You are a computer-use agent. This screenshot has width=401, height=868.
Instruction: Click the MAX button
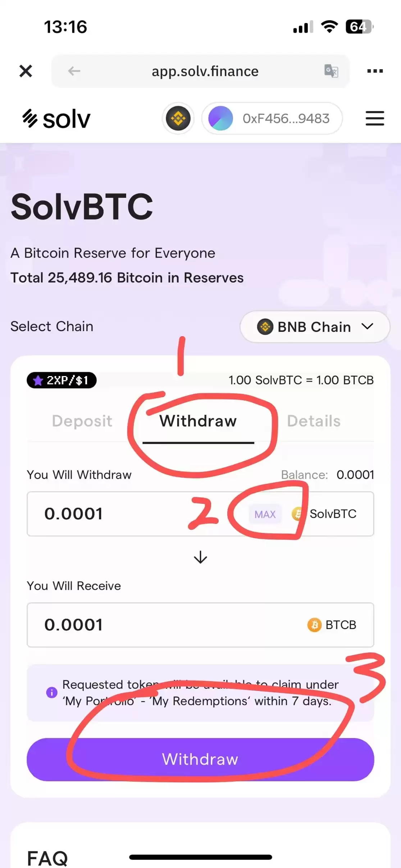tap(265, 514)
